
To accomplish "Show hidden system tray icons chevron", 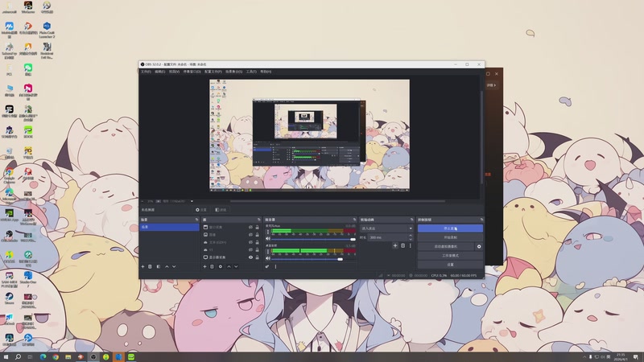I will (584, 357).
